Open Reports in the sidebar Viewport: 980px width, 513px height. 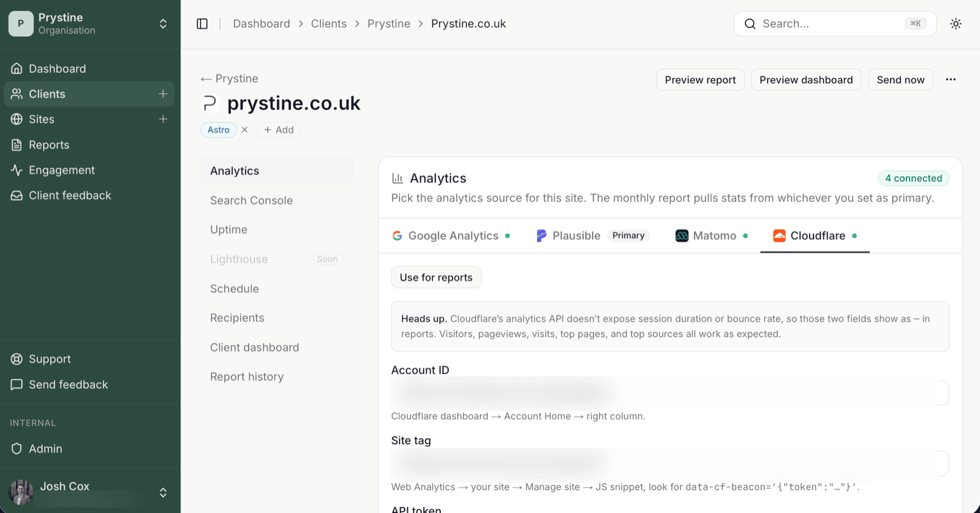point(89,144)
